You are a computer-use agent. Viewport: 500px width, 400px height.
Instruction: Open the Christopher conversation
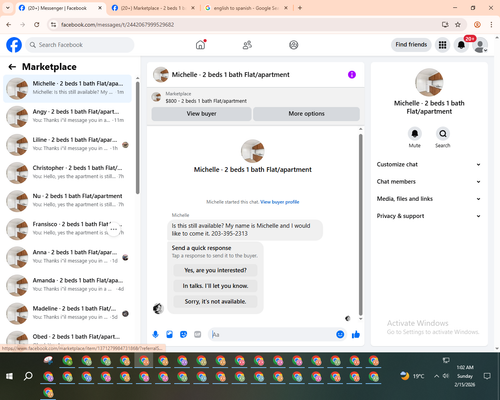68,172
